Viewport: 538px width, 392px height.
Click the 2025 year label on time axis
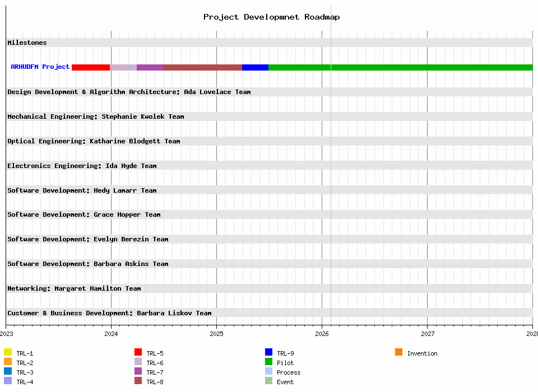coord(216,334)
